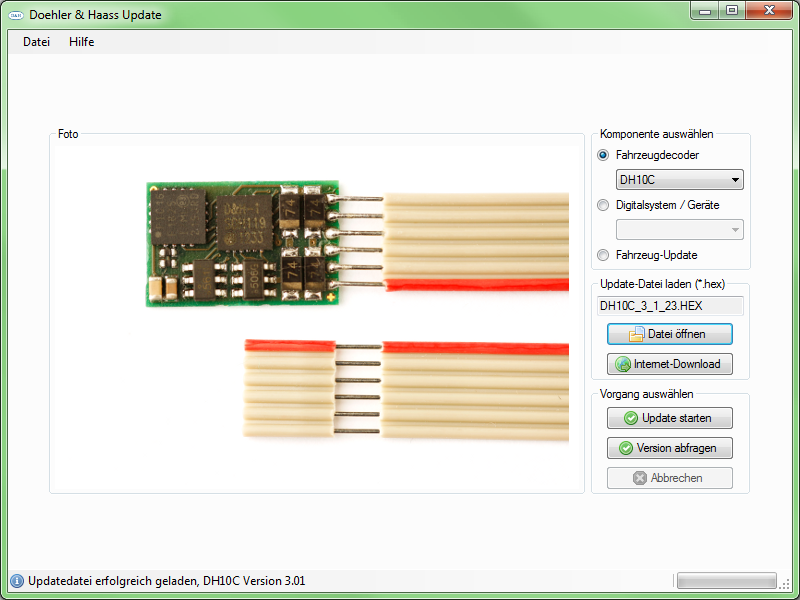The width and height of the screenshot is (800, 600).
Task: Click the grey X icon on Abbrechen
Action: click(x=640, y=478)
